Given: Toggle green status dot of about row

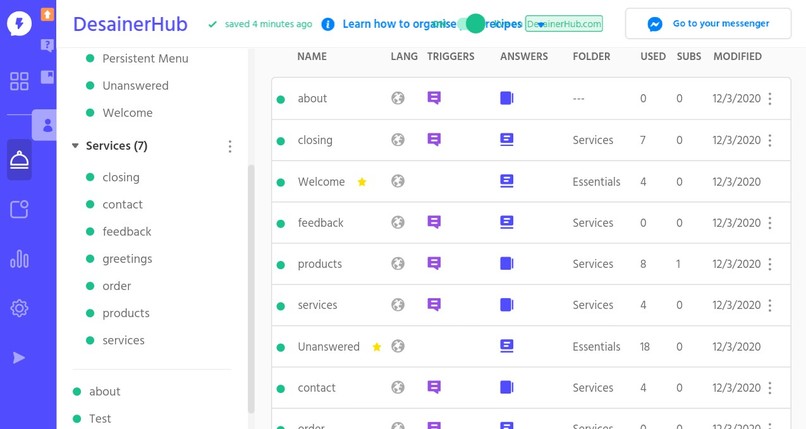Looking at the screenshot, I should click(x=281, y=99).
